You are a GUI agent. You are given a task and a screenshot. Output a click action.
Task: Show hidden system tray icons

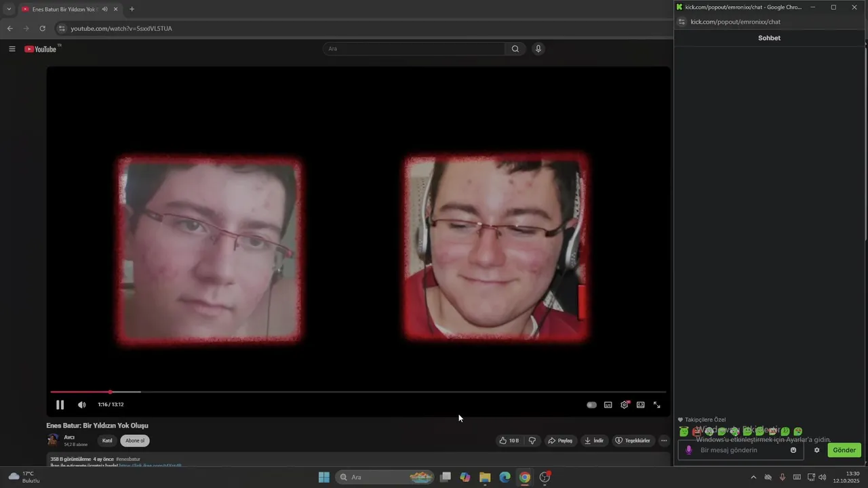[753, 477]
